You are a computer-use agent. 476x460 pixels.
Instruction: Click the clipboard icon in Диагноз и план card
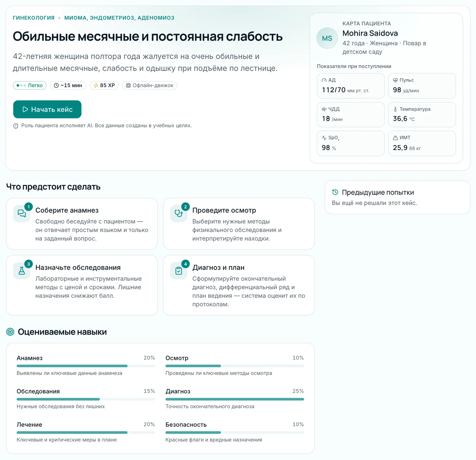pos(178,271)
